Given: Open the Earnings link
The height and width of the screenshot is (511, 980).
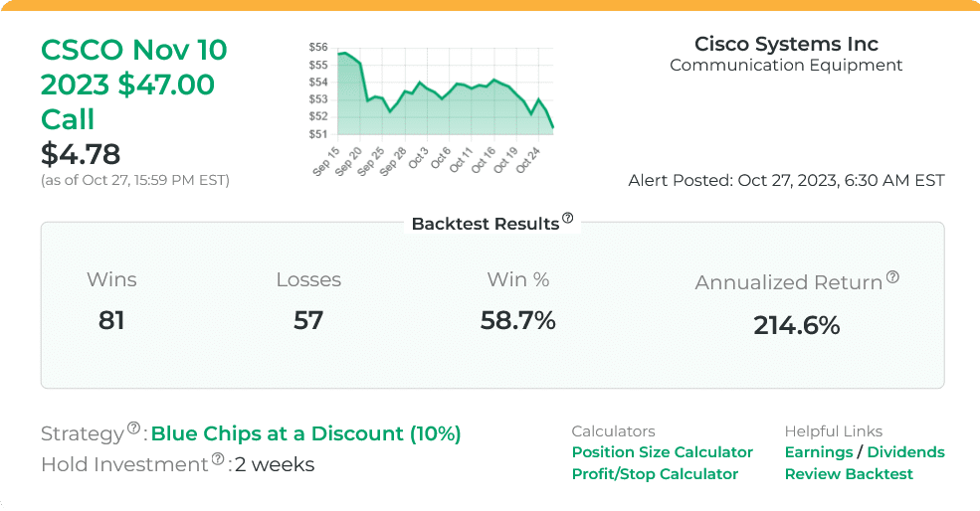Looking at the screenshot, I should [819, 452].
